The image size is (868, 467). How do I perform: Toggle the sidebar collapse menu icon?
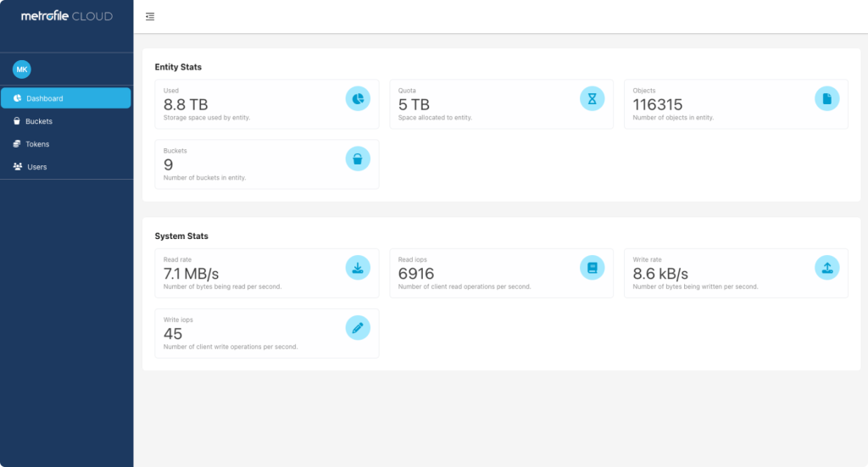(x=150, y=17)
